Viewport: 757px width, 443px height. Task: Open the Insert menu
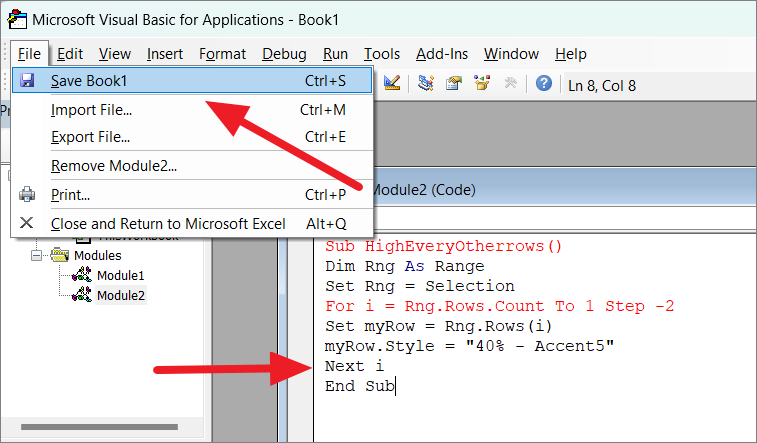tap(165, 54)
